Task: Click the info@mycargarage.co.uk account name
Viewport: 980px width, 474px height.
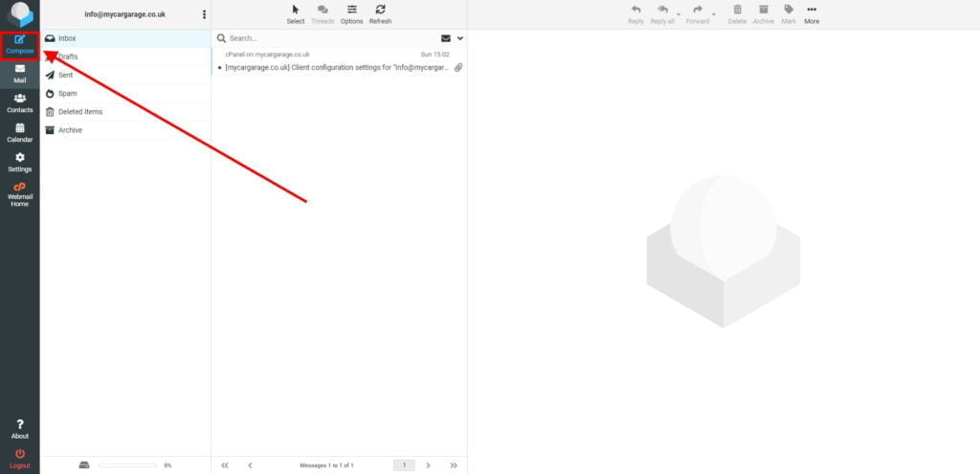Action: (x=125, y=14)
